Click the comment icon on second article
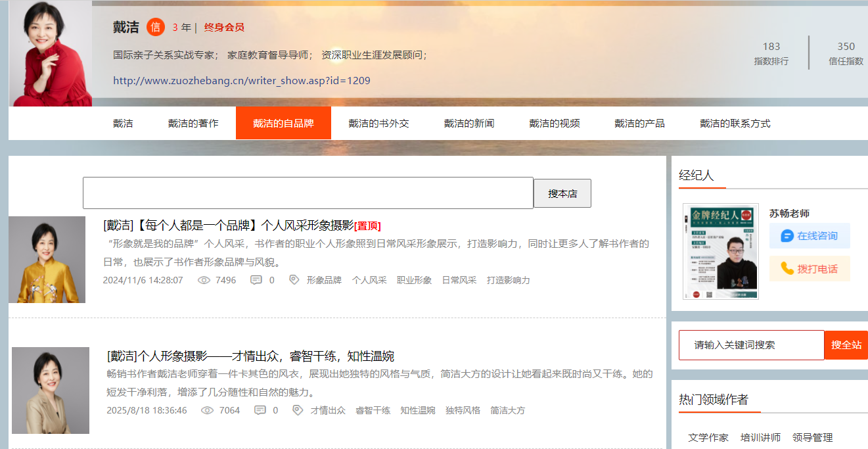 (x=260, y=410)
